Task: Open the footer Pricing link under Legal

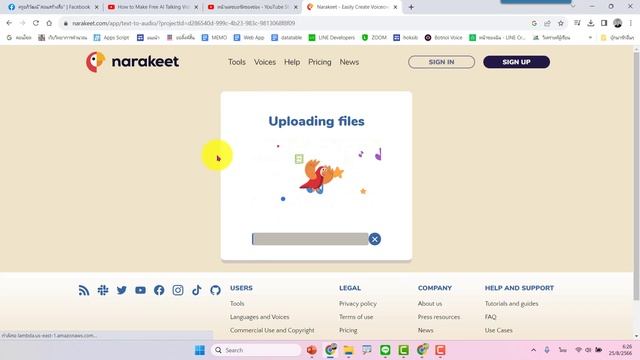Action: 348,330
